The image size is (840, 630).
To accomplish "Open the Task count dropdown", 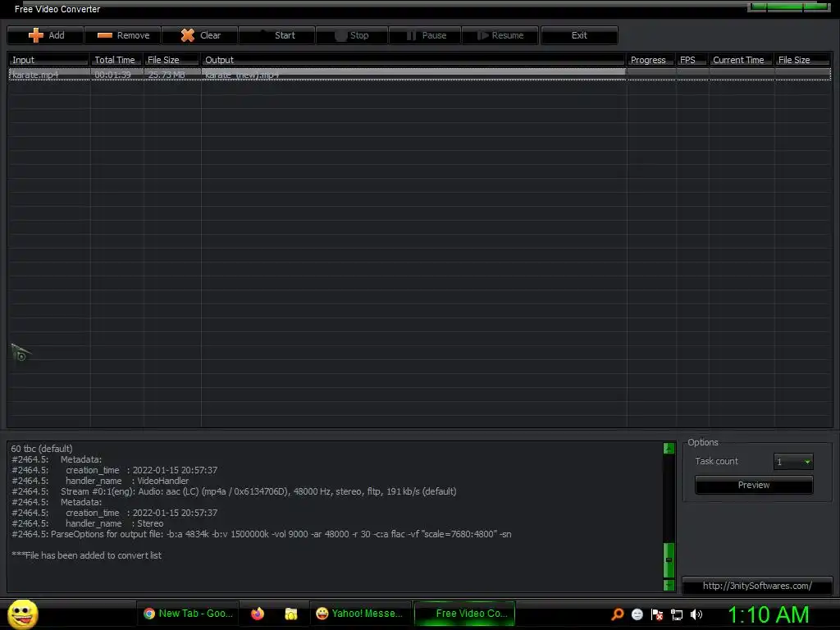I will [793, 462].
